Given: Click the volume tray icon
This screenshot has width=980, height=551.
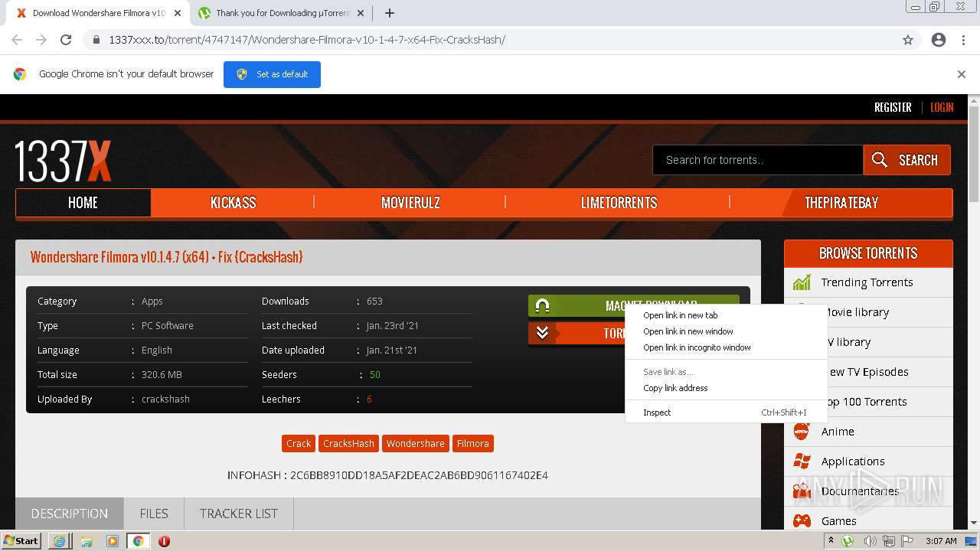Looking at the screenshot, I should tap(870, 541).
